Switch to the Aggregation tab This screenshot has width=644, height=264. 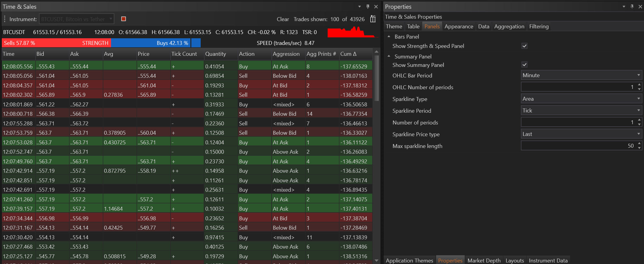click(x=509, y=27)
